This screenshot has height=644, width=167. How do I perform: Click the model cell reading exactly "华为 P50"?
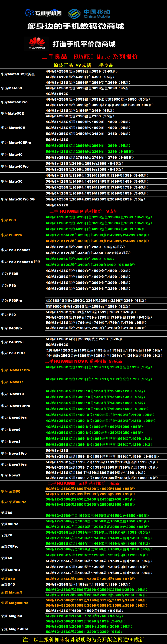pyautogui.click(x=22, y=286)
